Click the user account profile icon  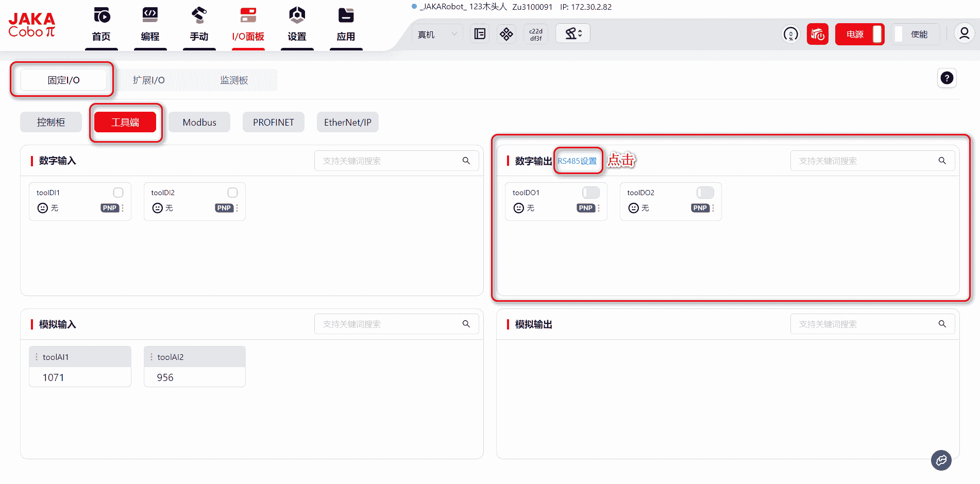point(964,34)
